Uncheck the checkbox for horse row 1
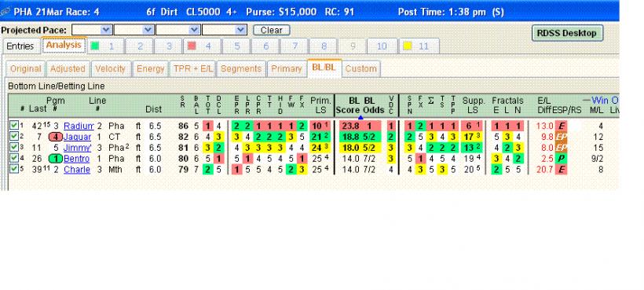 (14, 126)
